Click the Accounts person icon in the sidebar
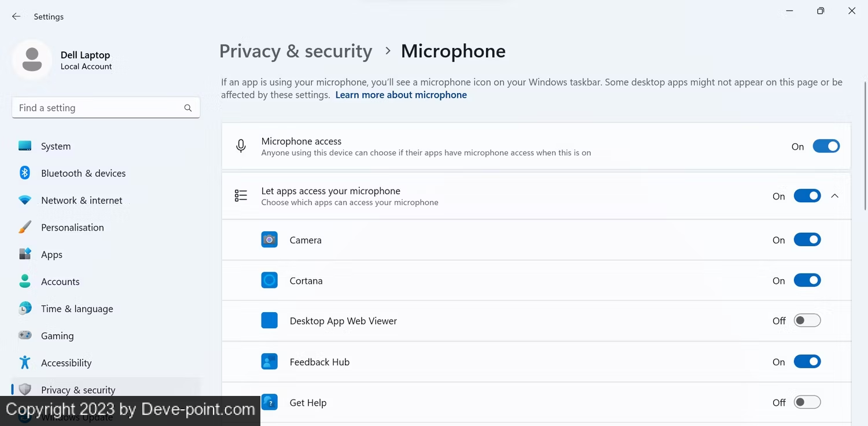The height and width of the screenshot is (426, 868). coord(25,281)
